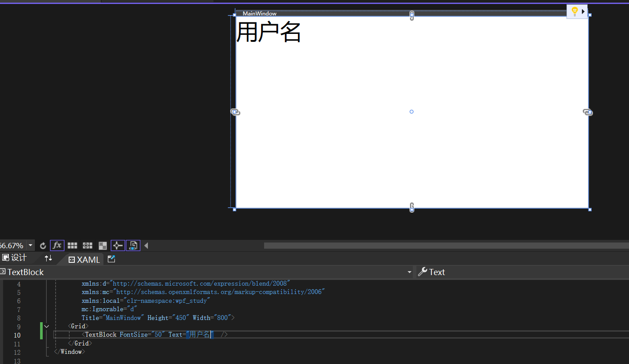
Task: Show the snap grid in designer
Action: click(x=73, y=246)
